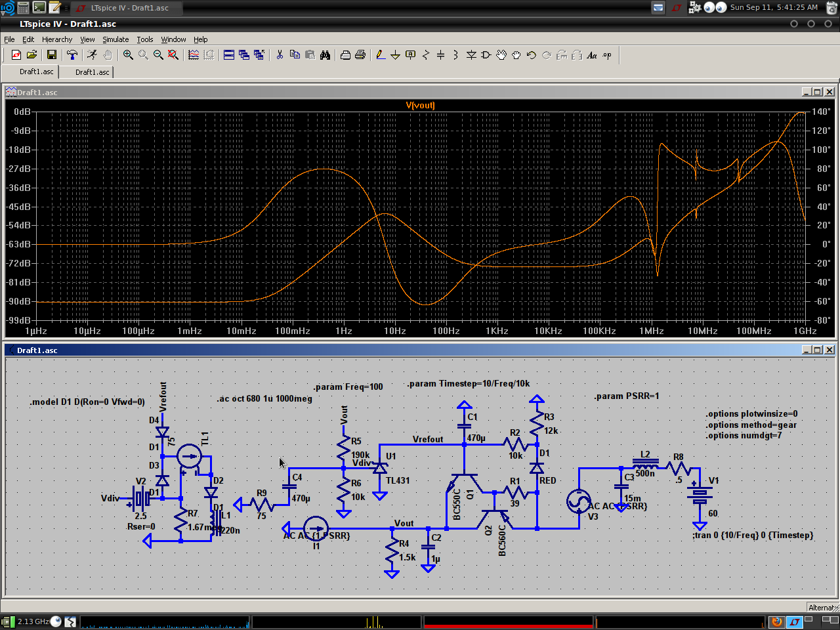
Task: Place a ground symbol
Action: [396, 55]
